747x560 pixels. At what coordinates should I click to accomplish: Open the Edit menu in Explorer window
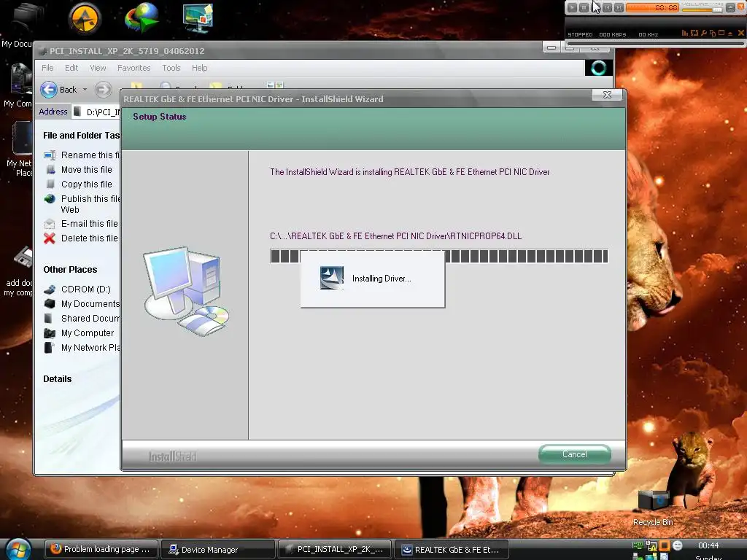(71, 68)
